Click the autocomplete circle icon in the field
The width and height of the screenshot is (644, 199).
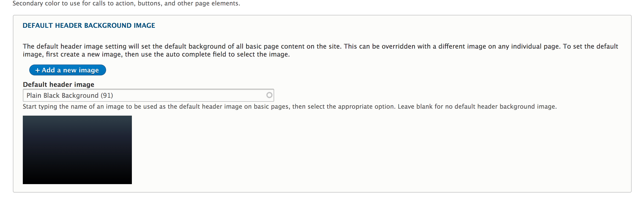(x=269, y=95)
